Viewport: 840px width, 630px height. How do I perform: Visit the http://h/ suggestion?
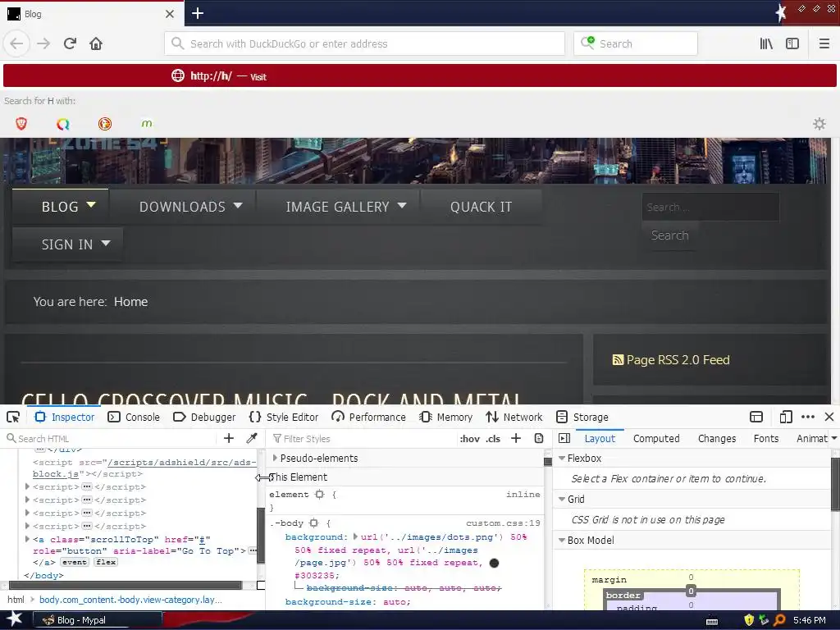point(419,75)
